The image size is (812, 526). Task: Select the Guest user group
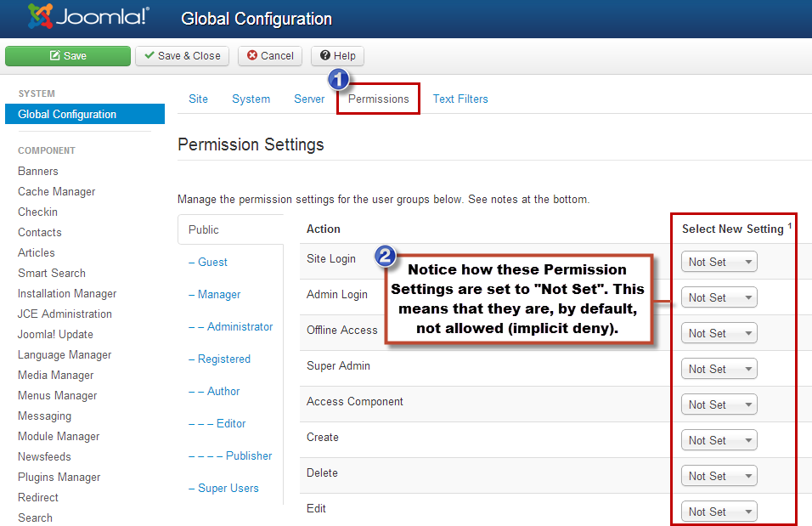pyautogui.click(x=207, y=263)
